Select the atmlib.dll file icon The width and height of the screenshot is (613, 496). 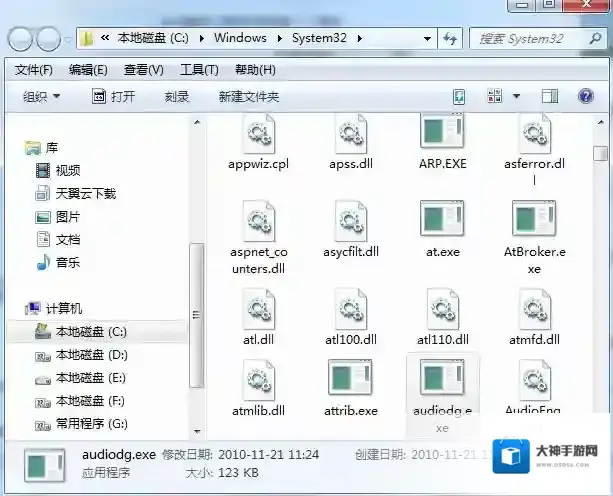(258, 380)
